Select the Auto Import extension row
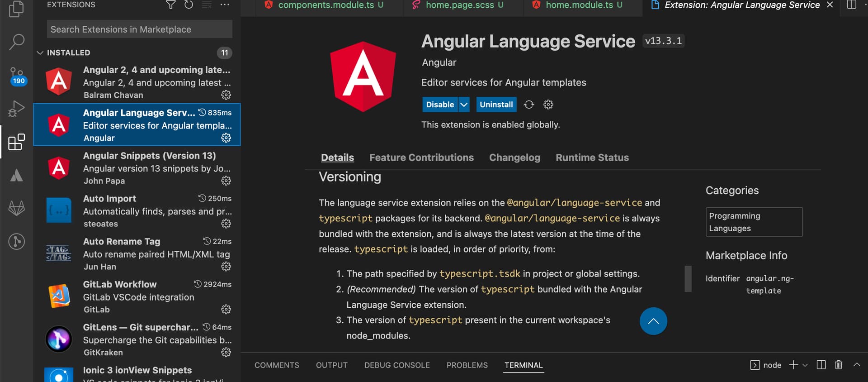Screen dimensions: 868x382 (x=137, y=211)
